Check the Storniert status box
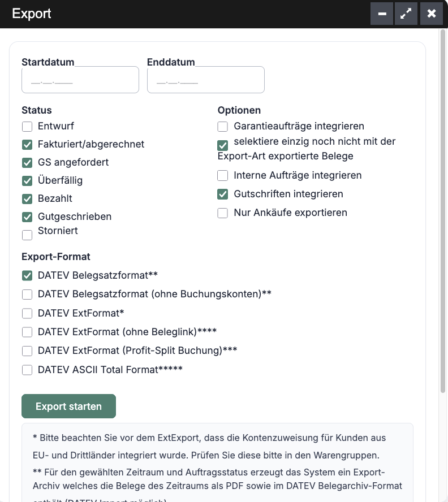 (x=27, y=235)
